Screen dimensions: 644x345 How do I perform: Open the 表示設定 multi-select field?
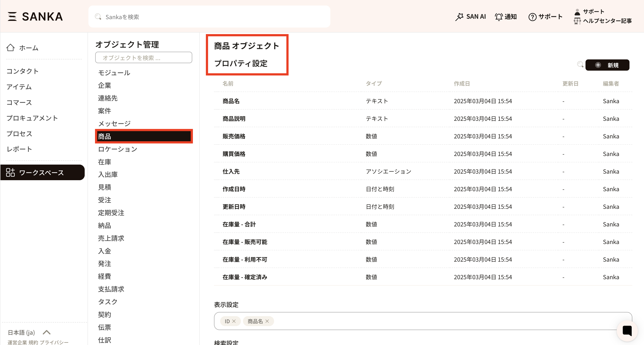click(425, 321)
